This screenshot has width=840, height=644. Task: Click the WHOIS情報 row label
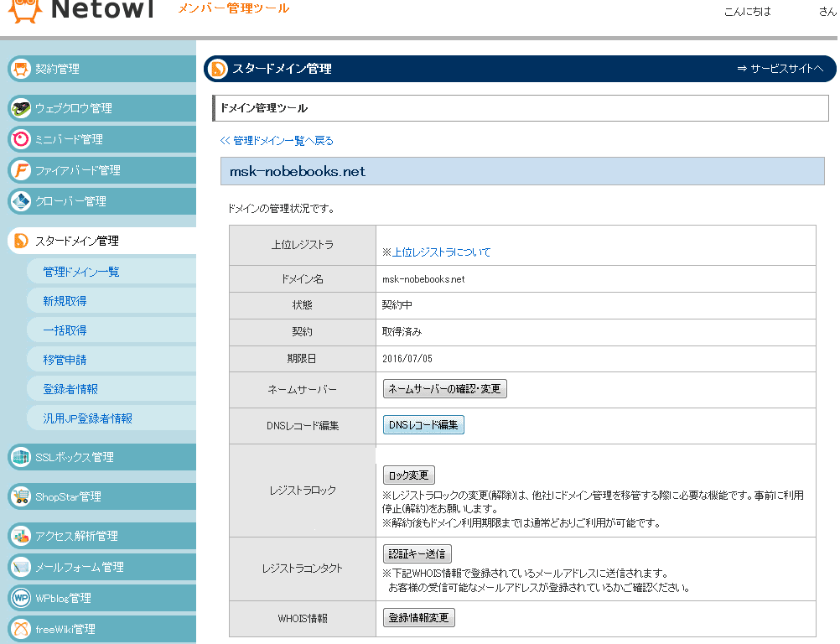(303, 618)
